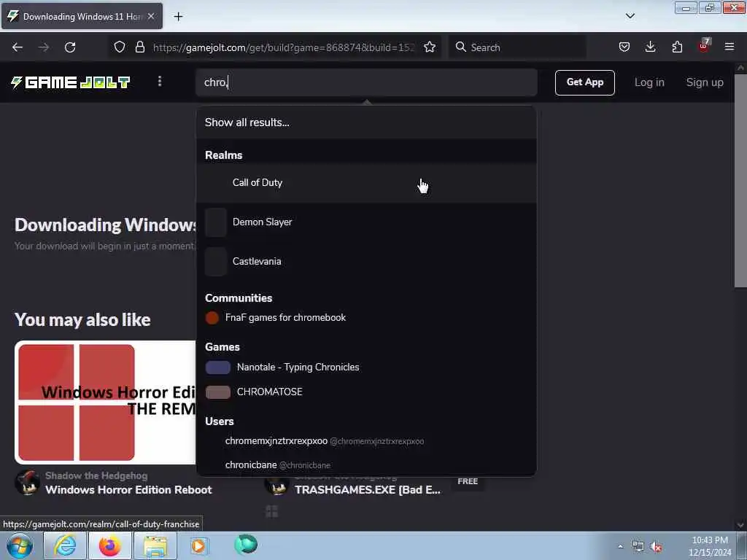Open File Explorer from the taskbar
Image resolution: width=747 pixels, height=560 pixels.
pos(155,545)
